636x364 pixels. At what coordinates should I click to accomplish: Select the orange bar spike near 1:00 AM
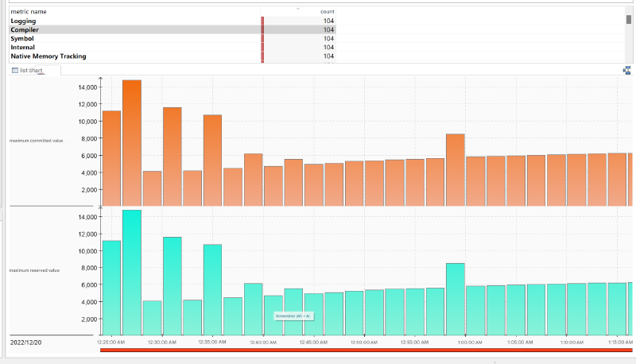pyautogui.click(x=455, y=169)
